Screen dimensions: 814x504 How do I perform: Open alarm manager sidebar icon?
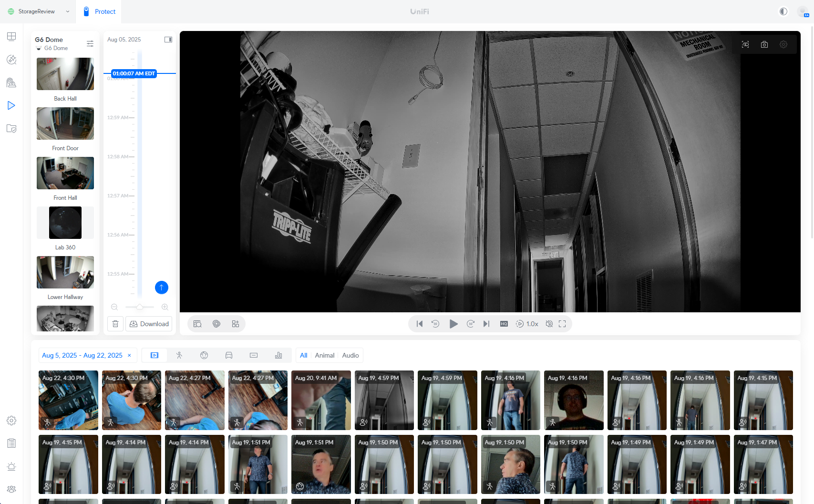11,466
